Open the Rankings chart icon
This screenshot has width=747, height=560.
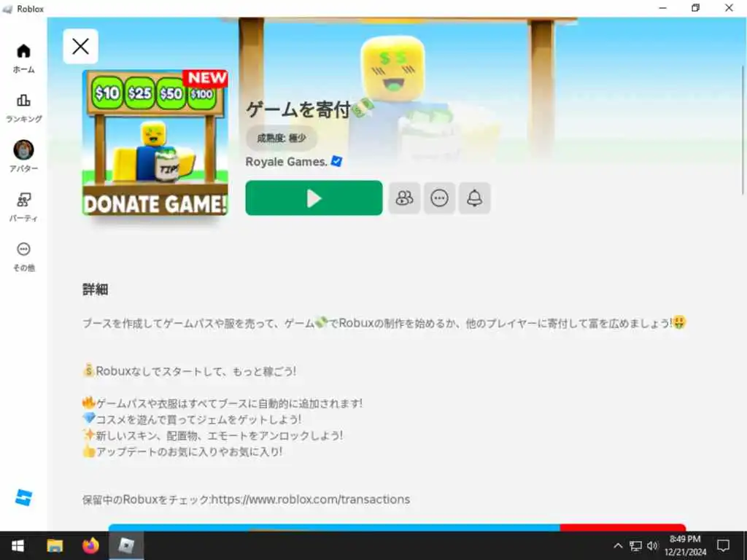tap(23, 101)
